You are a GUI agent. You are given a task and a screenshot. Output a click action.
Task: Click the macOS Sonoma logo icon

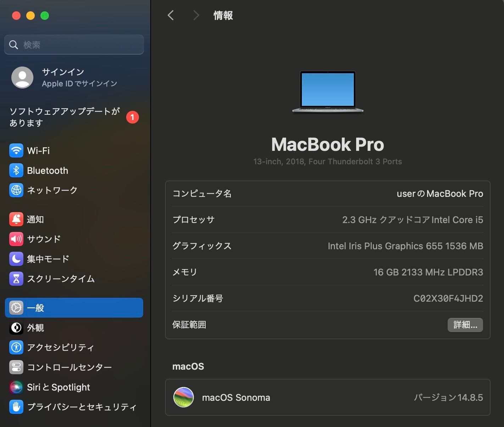[x=184, y=397]
